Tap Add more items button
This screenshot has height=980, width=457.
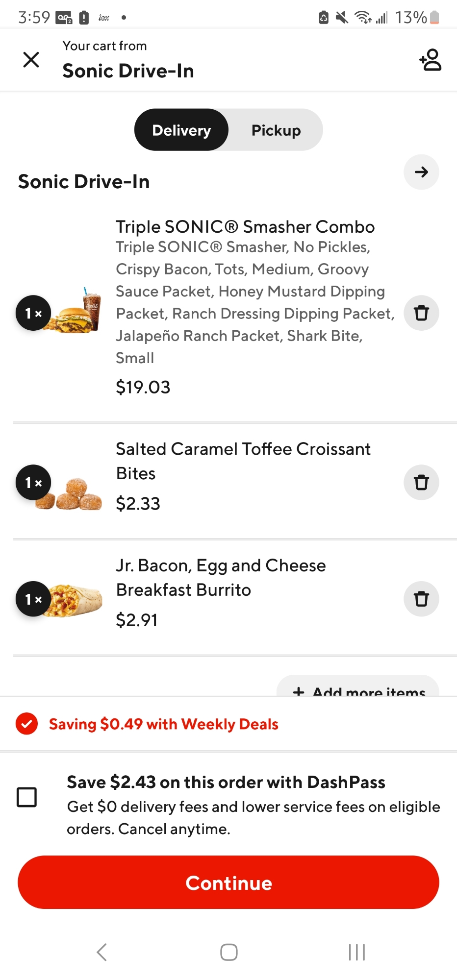pyautogui.click(x=358, y=688)
